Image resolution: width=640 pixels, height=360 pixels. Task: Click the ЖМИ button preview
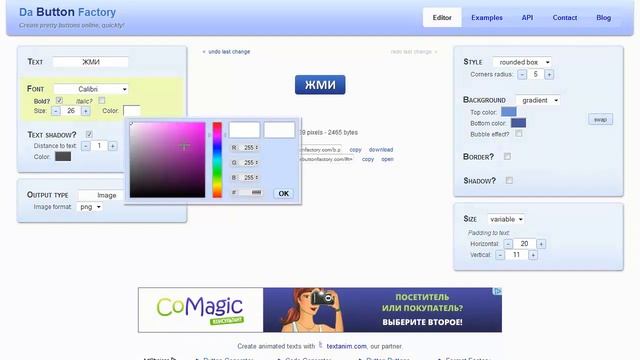(x=320, y=84)
